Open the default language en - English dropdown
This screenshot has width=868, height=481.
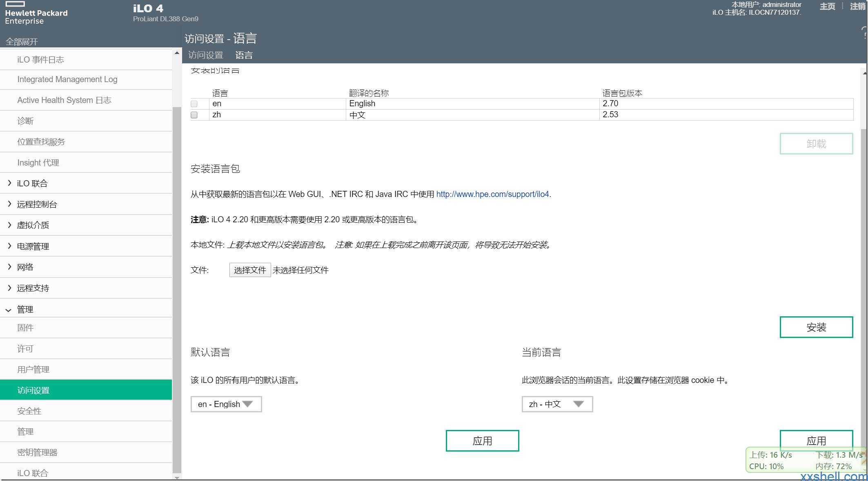[226, 404]
